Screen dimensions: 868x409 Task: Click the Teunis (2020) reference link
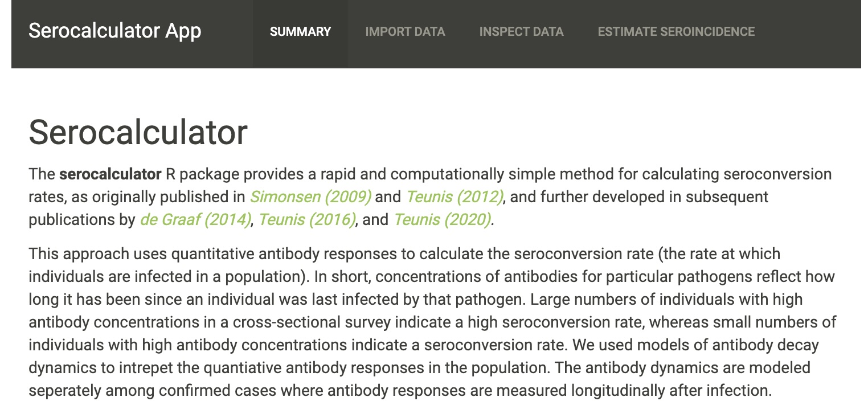tap(443, 220)
